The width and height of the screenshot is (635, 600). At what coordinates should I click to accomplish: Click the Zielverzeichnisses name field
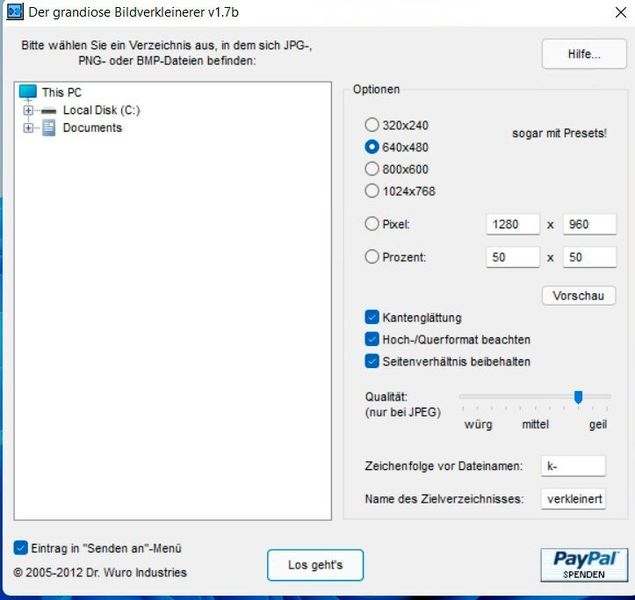pyautogui.click(x=573, y=499)
